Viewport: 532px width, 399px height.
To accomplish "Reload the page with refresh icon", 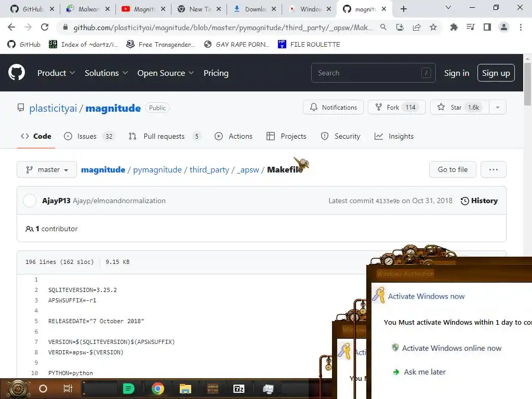I will pos(45,27).
